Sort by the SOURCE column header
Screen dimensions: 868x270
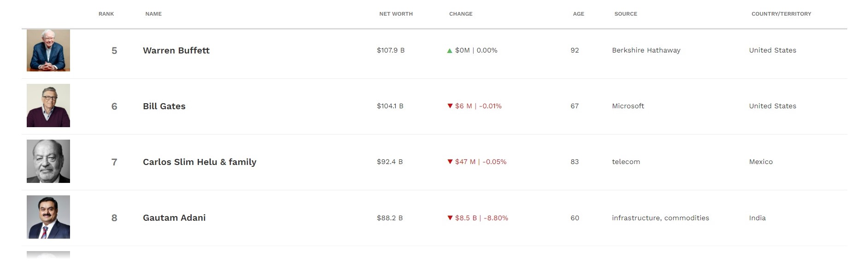(x=626, y=14)
